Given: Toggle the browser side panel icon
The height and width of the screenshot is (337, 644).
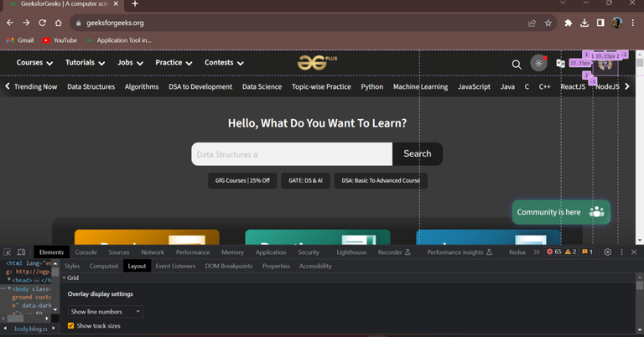Looking at the screenshot, I should pos(600,23).
